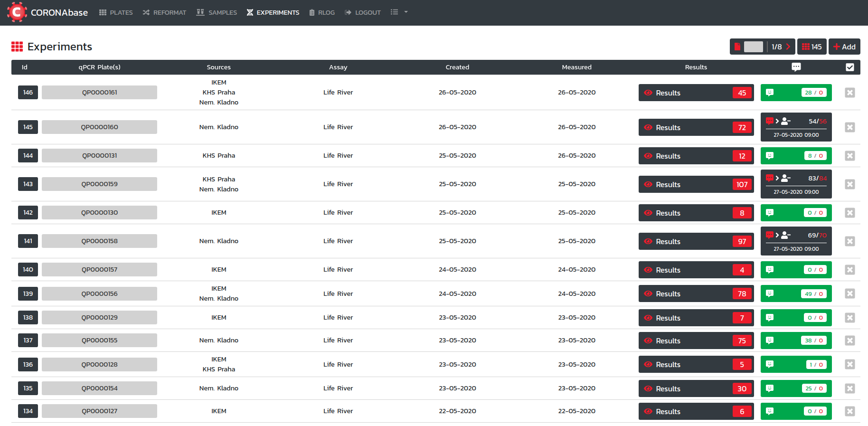Screen dimensions: 868x426
Task: View results via eye icon for experiment 139
Action: 648,293
